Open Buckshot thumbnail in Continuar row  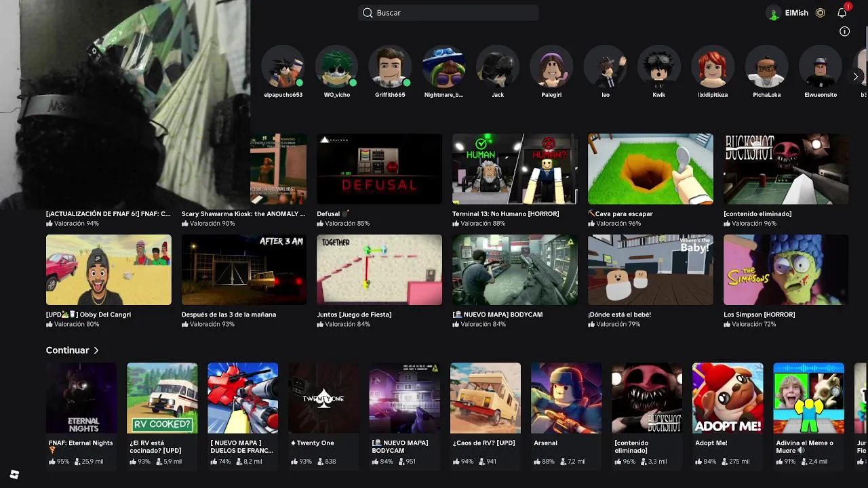point(647,398)
